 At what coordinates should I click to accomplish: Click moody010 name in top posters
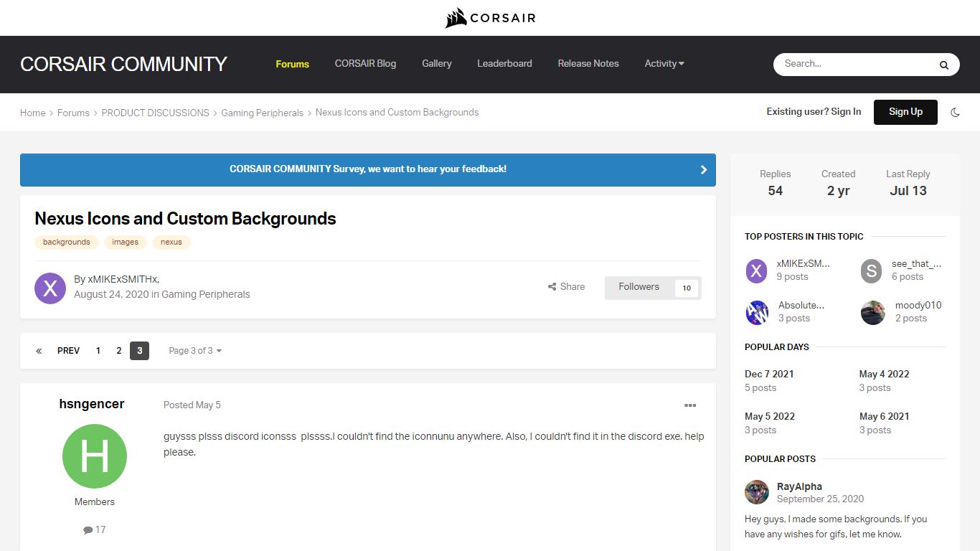click(918, 305)
